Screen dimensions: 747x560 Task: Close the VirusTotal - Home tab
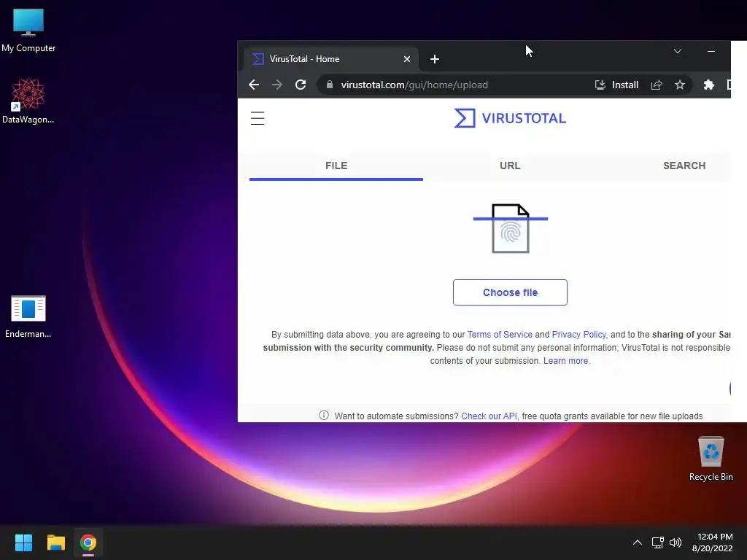point(407,59)
